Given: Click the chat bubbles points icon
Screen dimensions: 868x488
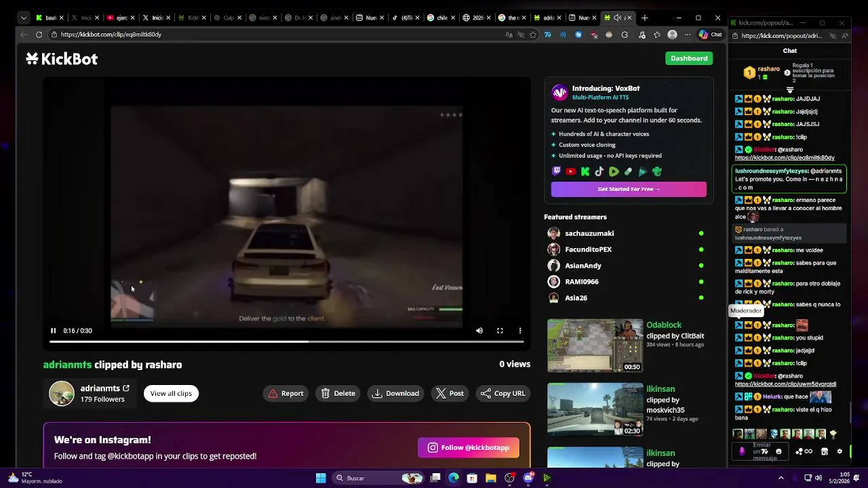Looking at the screenshot, I should click(x=800, y=451).
